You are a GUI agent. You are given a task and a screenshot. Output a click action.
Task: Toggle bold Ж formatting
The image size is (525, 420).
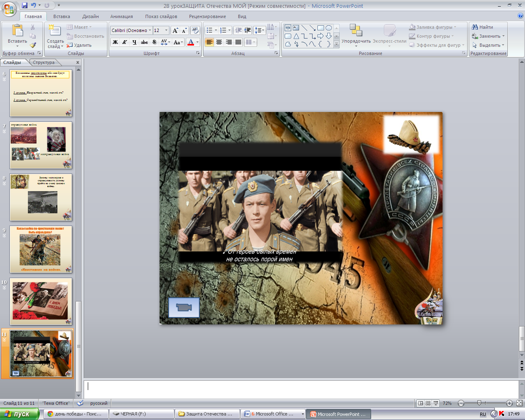pyautogui.click(x=115, y=42)
